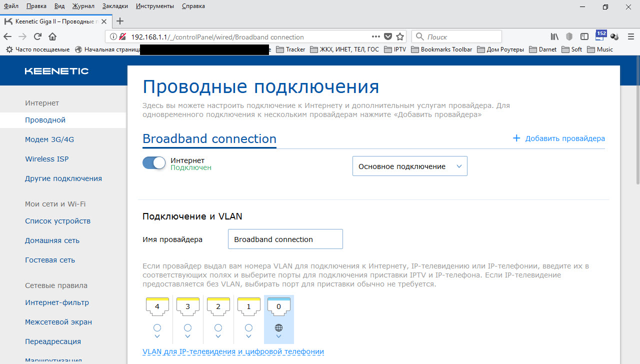
Task: Open the Журнал menu
Action: tap(82, 6)
